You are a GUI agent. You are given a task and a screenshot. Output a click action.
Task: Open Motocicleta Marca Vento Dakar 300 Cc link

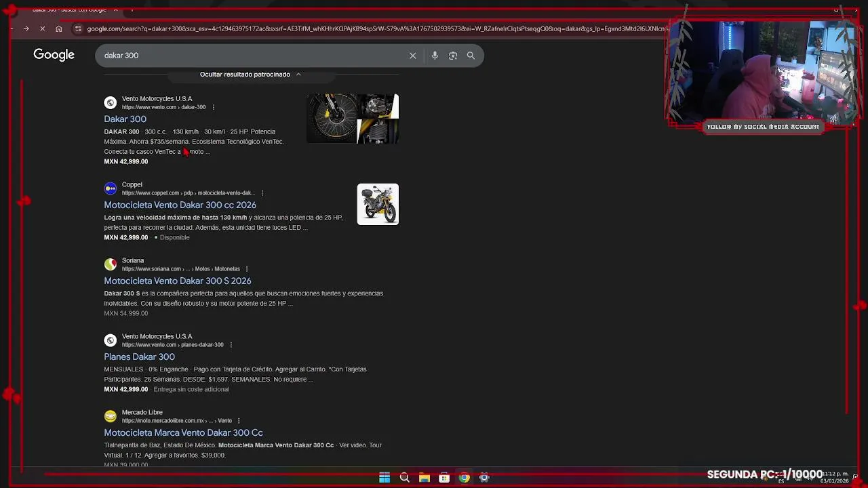[183, 432]
